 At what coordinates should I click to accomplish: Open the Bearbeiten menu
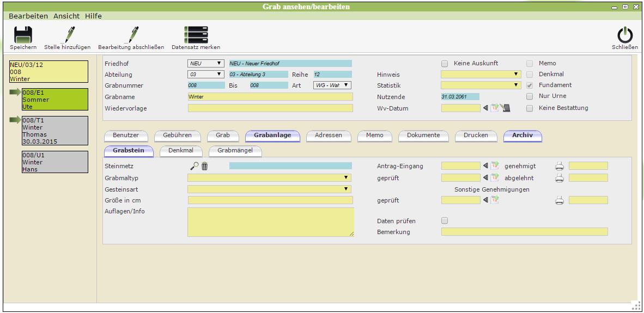pyautogui.click(x=28, y=16)
